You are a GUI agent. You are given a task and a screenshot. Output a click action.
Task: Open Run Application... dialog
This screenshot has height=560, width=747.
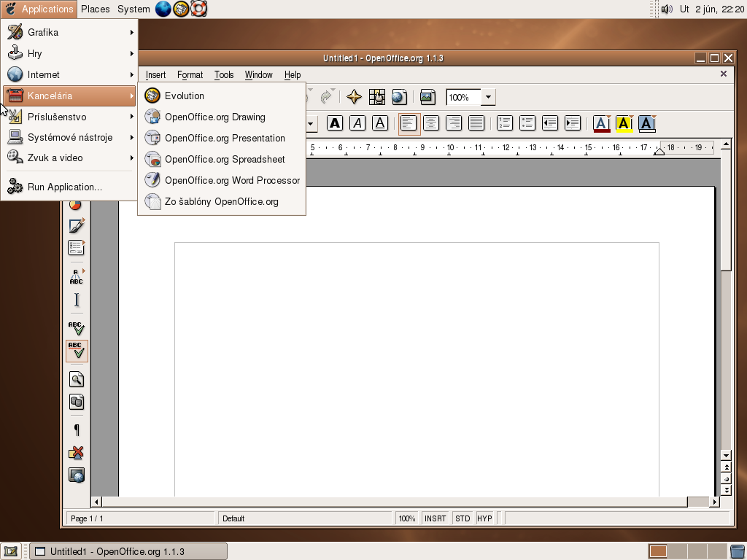point(69,187)
